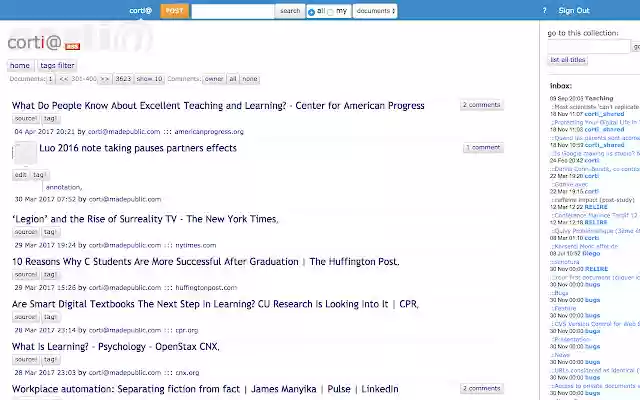Click source button under Smart Digital Textbooks article
640x400 pixels.
pyautogui.click(x=26, y=317)
